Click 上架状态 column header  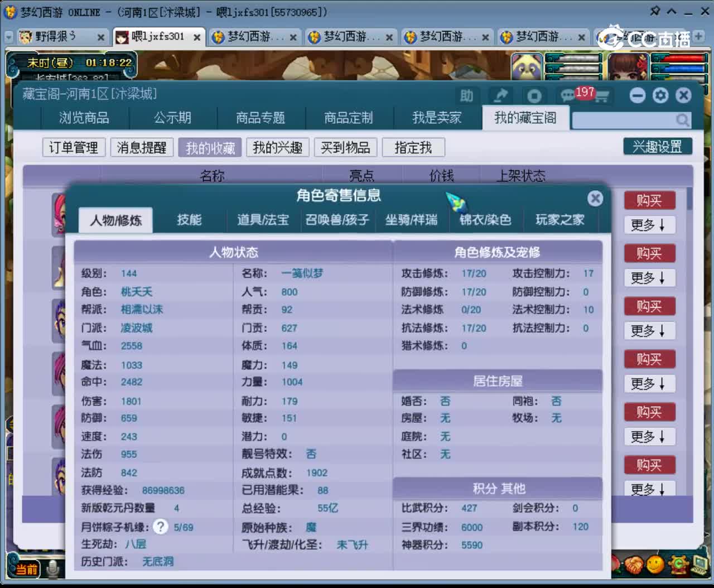pyautogui.click(x=521, y=176)
